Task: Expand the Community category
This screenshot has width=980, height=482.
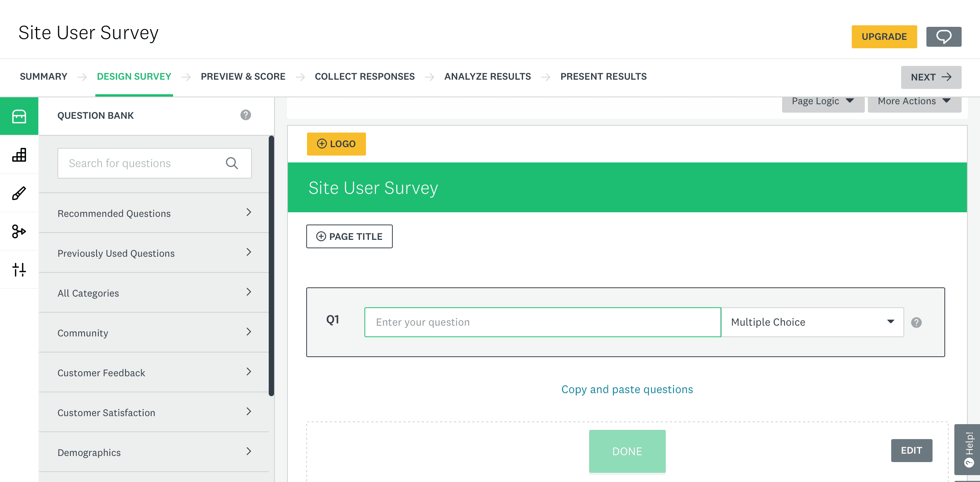Action: coord(154,333)
